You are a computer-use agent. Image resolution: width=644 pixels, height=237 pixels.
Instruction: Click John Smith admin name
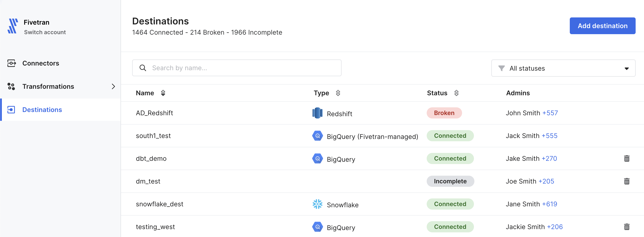[x=523, y=113]
